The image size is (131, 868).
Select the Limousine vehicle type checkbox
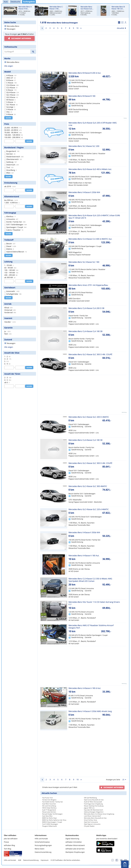pos(5,219)
